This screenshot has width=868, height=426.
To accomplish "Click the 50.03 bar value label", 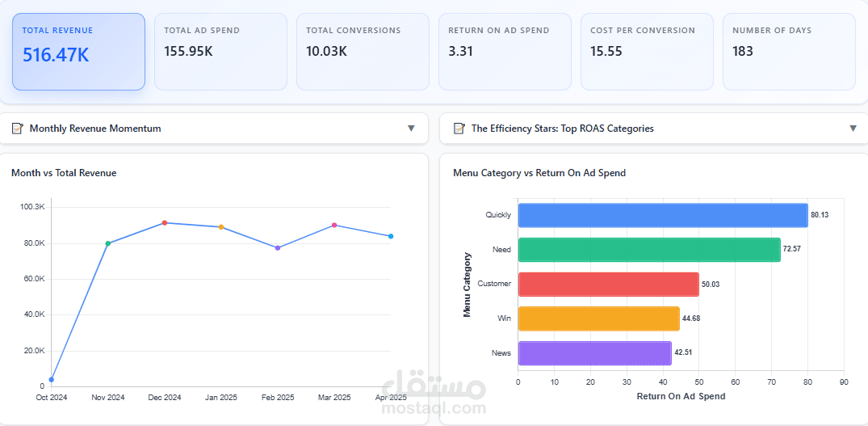I will (711, 285).
